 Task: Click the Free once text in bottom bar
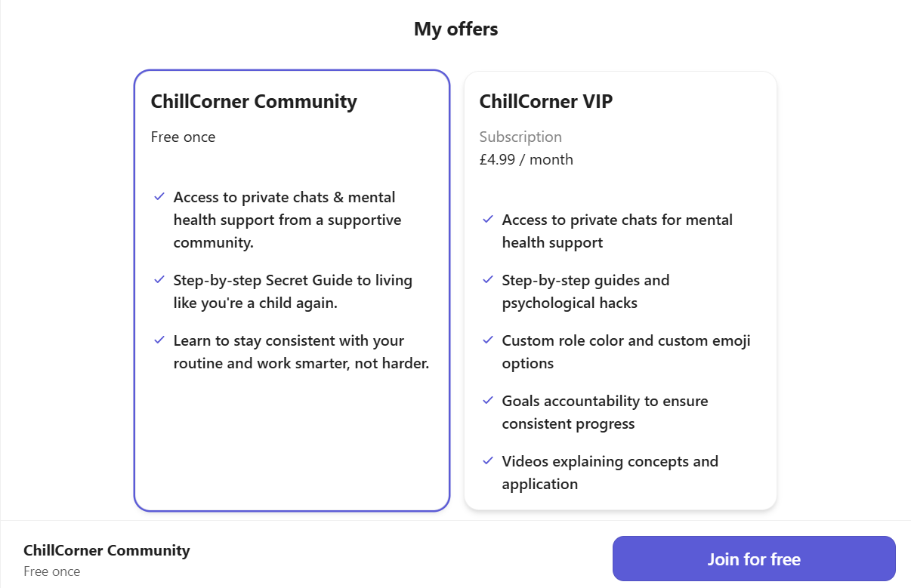click(x=51, y=571)
